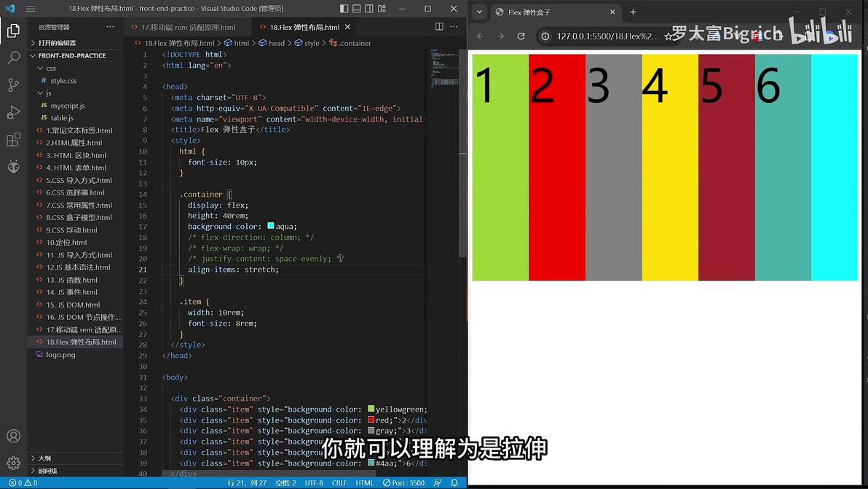Viewport: 868px width, 489px height.
Task: Open the Source Control view
Action: point(13,85)
